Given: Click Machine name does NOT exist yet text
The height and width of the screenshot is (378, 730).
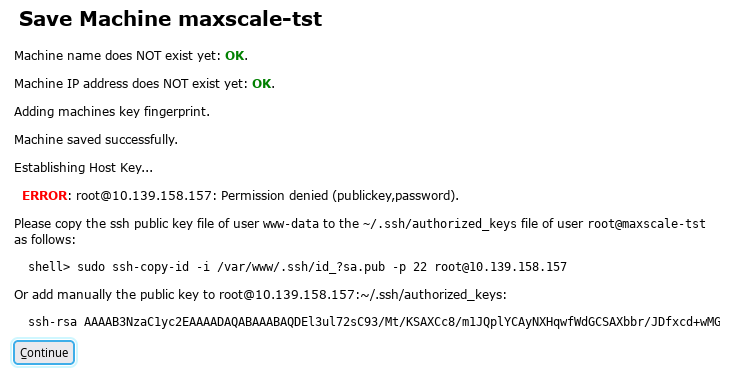Looking at the screenshot, I should (117, 56).
